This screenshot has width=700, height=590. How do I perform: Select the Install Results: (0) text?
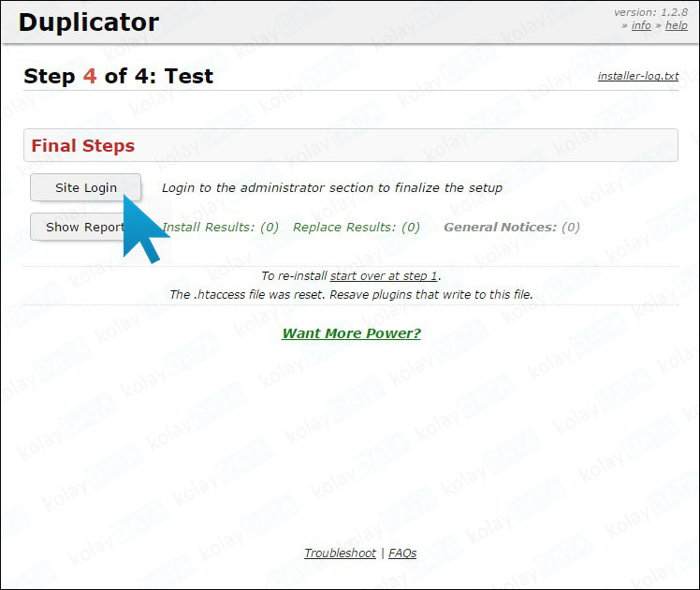click(220, 228)
